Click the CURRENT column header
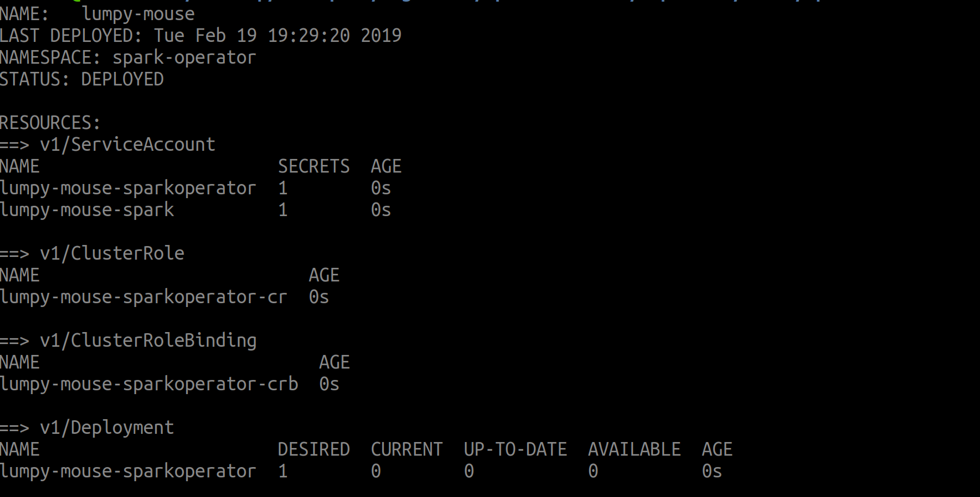This screenshot has height=497, width=980. click(x=407, y=449)
